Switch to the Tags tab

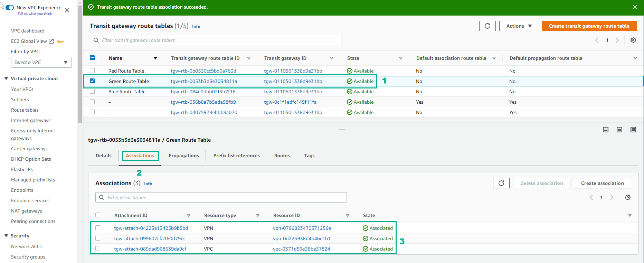coord(309,156)
